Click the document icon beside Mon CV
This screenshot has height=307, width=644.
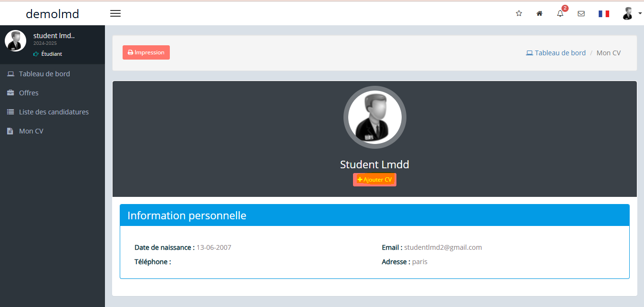[x=10, y=131]
